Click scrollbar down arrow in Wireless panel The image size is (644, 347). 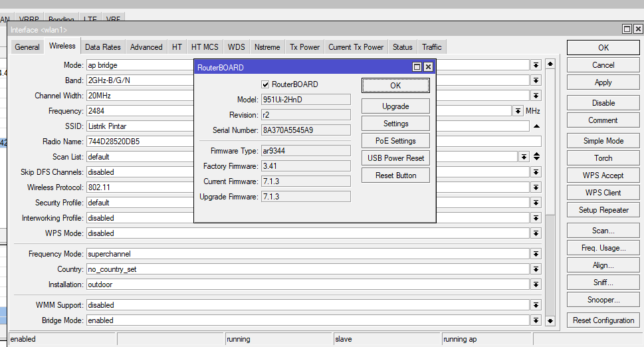click(x=550, y=321)
